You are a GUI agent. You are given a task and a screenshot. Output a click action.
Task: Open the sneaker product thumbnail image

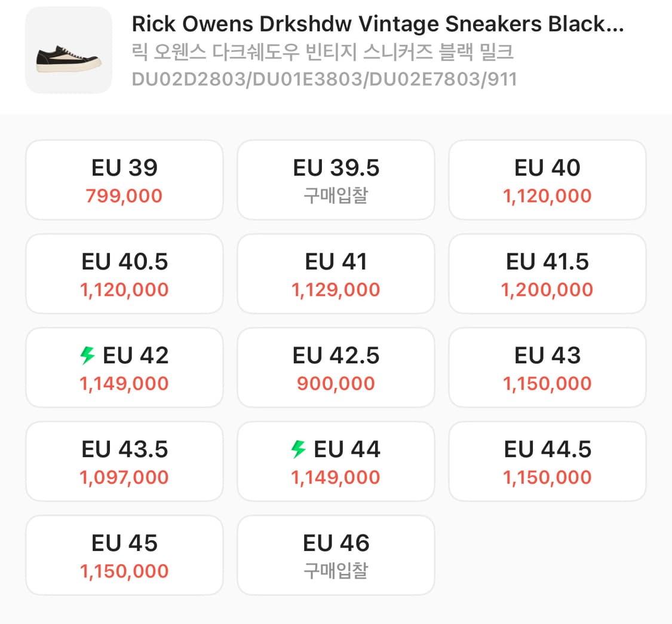(69, 50)
